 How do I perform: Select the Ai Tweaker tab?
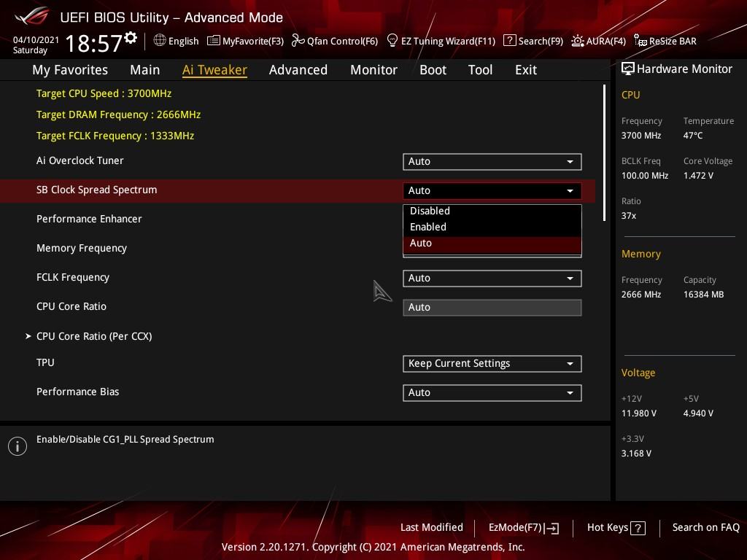(x=214, y=70)
